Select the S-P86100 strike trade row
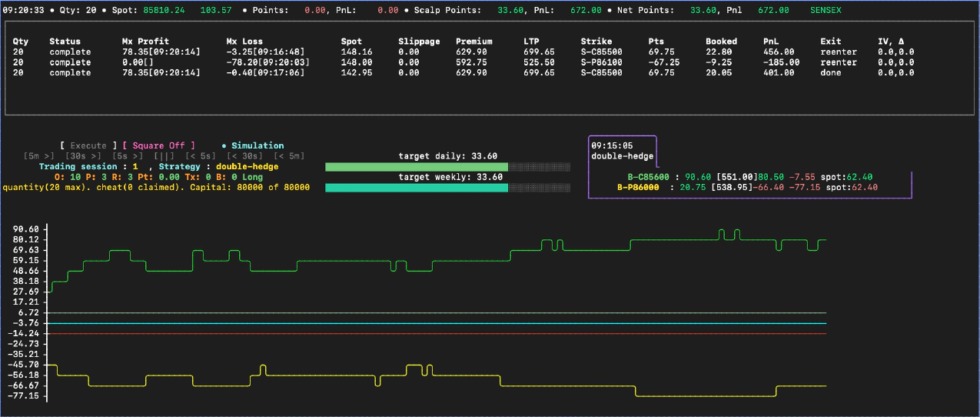This screenshot has width=980, height=417. pyautogui.click(x=602, y=62)
